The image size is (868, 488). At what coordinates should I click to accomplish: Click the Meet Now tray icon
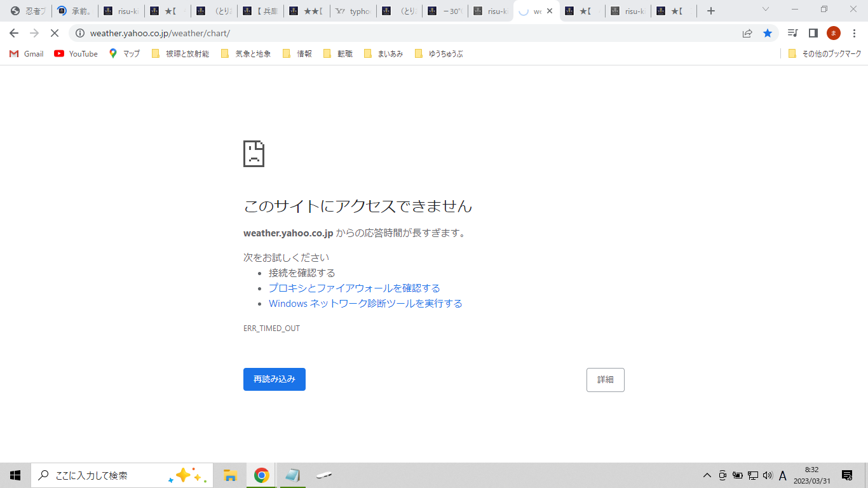pos(722,475)
